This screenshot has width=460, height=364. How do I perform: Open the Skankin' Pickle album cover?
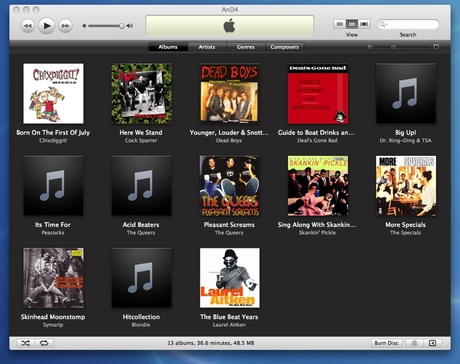(x=318, y=186)
